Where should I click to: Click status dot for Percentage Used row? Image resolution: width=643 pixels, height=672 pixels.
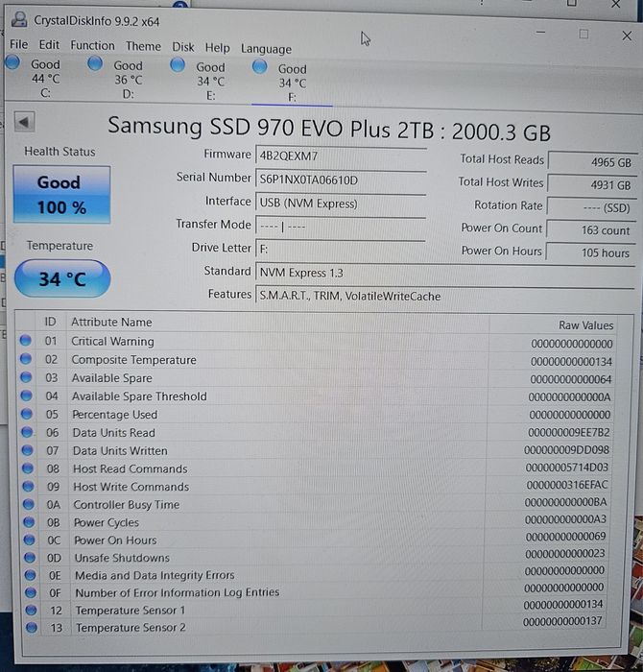(x=27, y=414)
